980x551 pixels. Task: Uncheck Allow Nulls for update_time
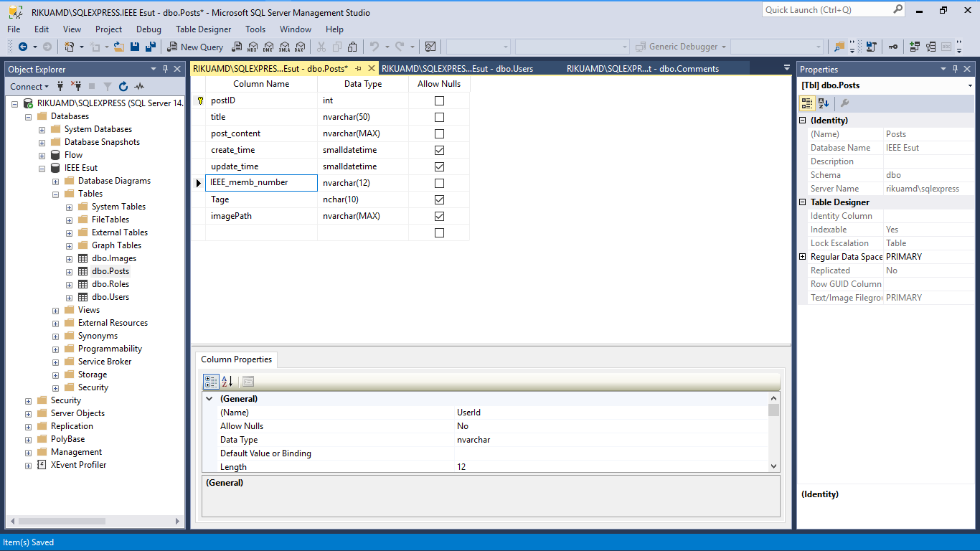point(440,166)
